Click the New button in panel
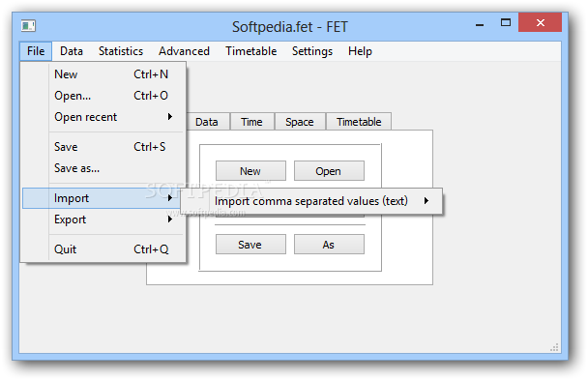Image resolution: width=588 pixels, height=380 pixels. pos(250,171)
